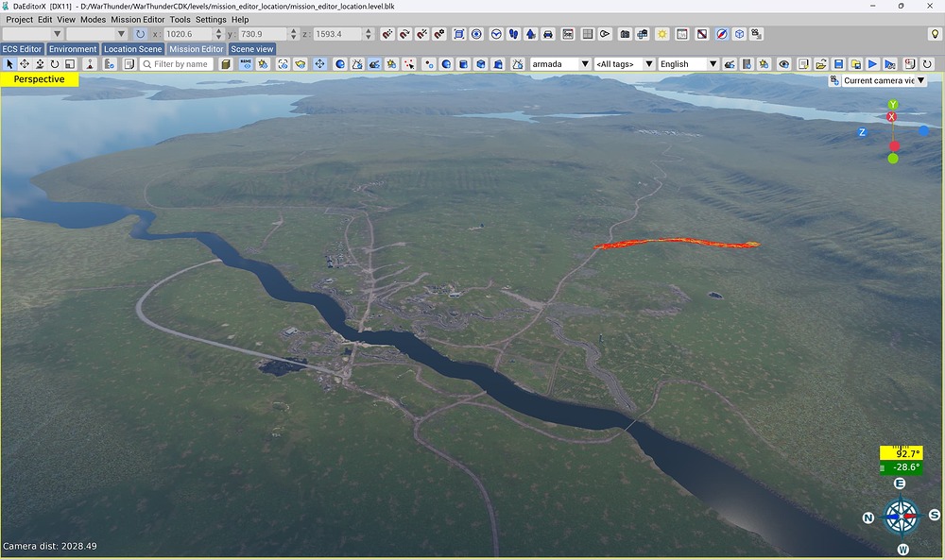Click the save-as folder icon
Image resolution: width=945 pixels, height=560 pixels.
[855, 64]
